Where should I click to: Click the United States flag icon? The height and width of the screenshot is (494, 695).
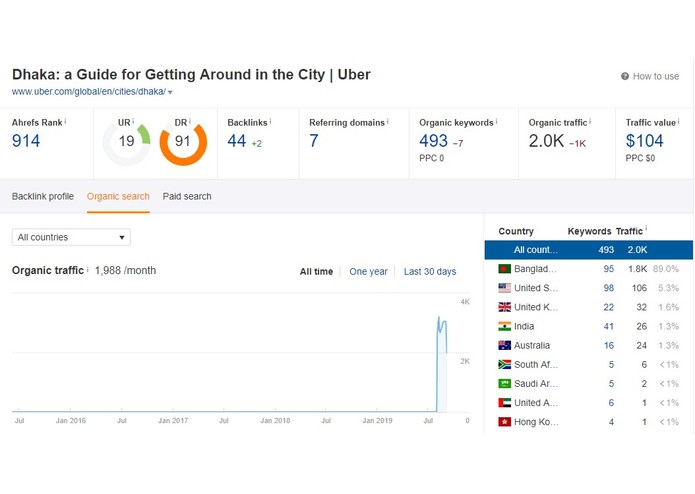[x=504, y=288]
